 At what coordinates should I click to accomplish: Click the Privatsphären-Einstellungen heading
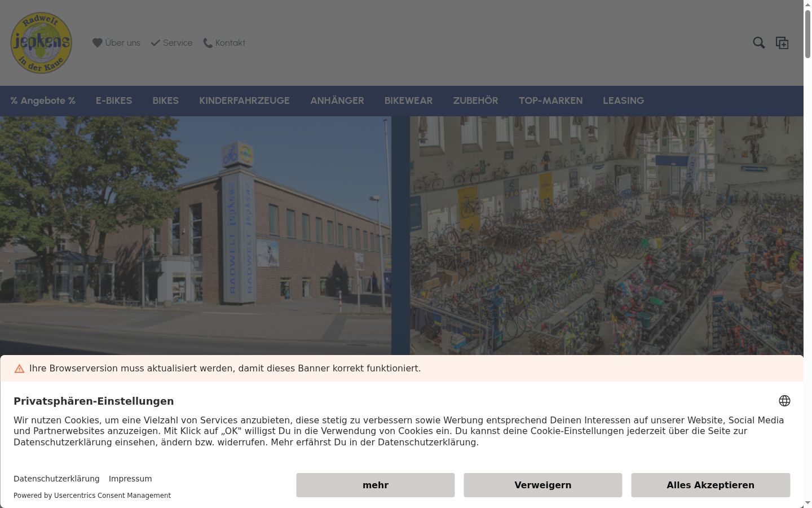point(94,401)
